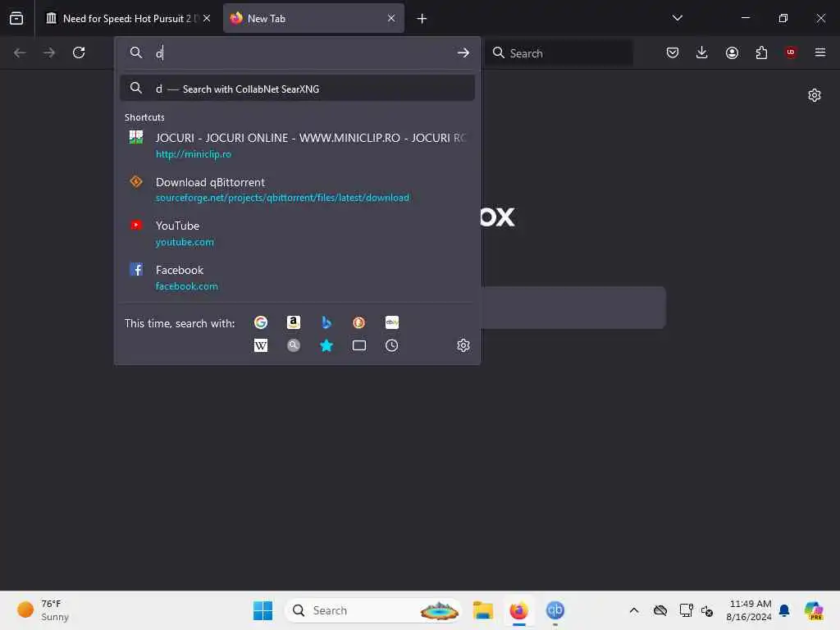Open the YouTube shortcut
The image size is (840, 630).
click(297, 234)
